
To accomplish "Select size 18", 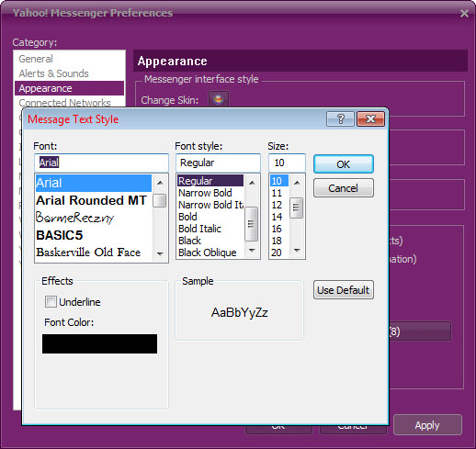I will [279, 241].
